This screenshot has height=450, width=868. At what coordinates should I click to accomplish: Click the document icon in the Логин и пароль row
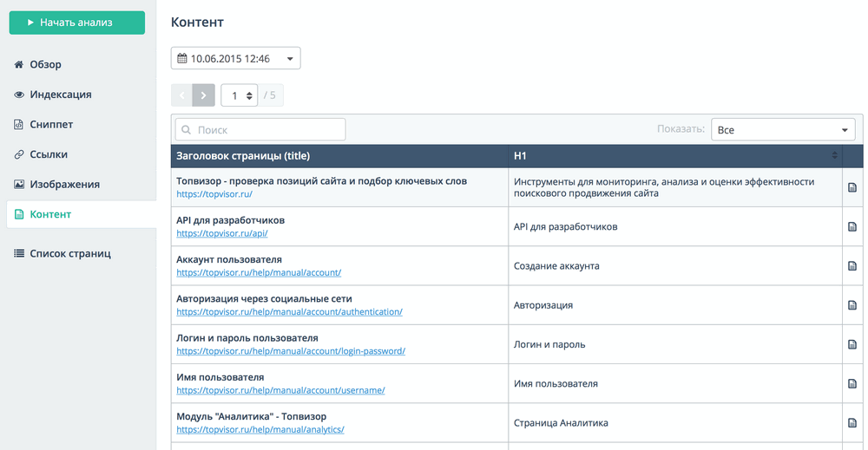pos(852,344)
